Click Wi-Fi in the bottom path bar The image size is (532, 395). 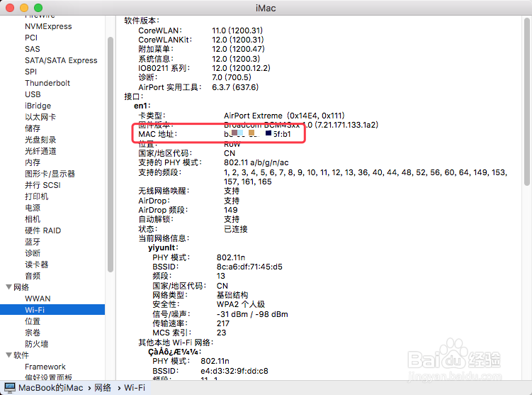coord(135,387)
